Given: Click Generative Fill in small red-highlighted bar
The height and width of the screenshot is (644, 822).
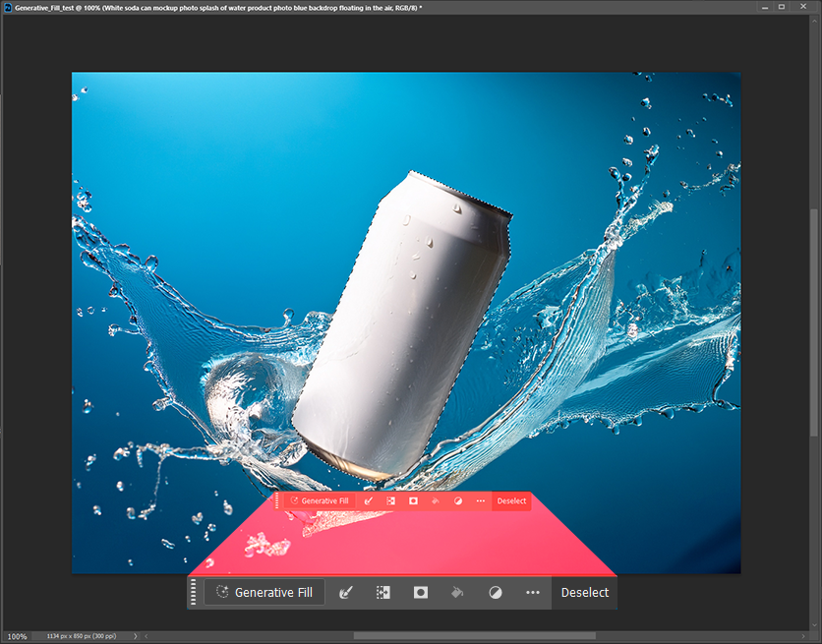Looking at the screenshot, I should click(320, 501).
